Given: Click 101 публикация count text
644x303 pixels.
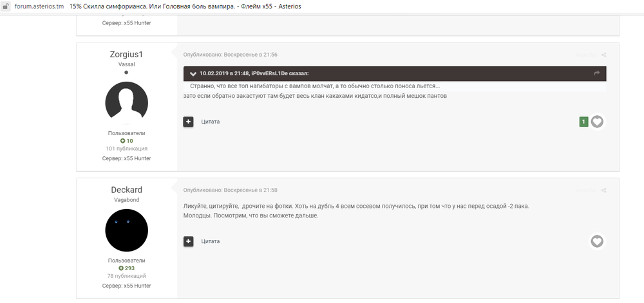Looking at the screenshot, I should click(126, 149).
